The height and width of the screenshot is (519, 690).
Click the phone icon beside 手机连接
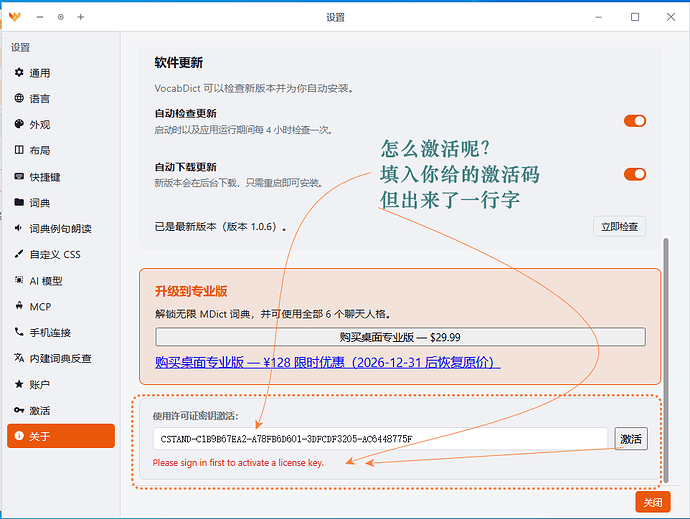[x=19, y=332]
